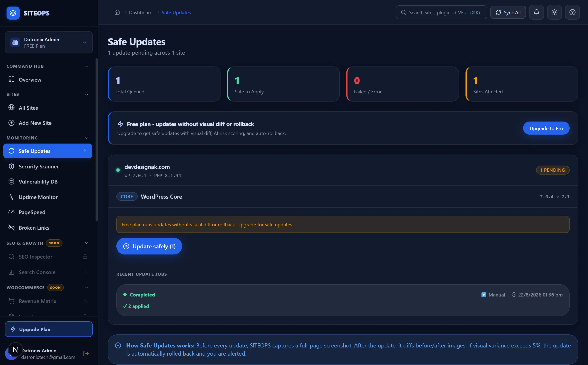Click Update safely (1) button
Screen dimensions: 588x365
[x=149, y=246]
